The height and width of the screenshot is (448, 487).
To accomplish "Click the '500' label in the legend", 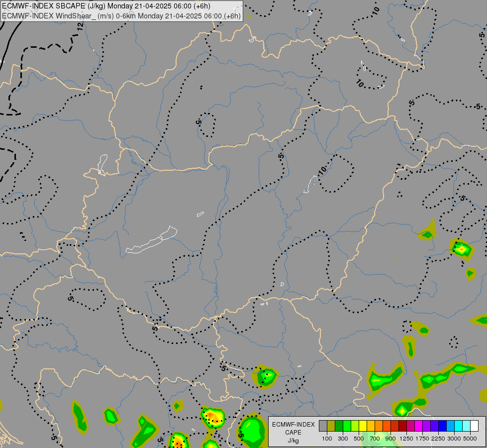I will coord(359,439).
